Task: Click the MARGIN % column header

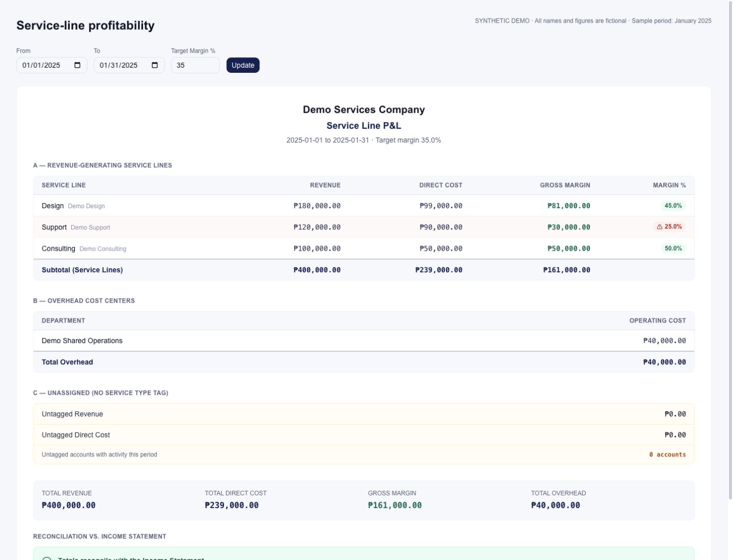Action: click(669, 185)
